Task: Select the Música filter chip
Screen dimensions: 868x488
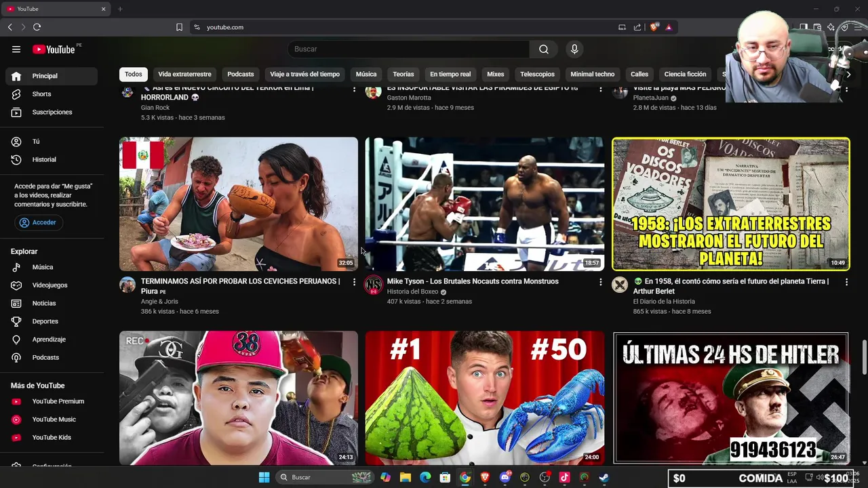Action: point(366,74)
